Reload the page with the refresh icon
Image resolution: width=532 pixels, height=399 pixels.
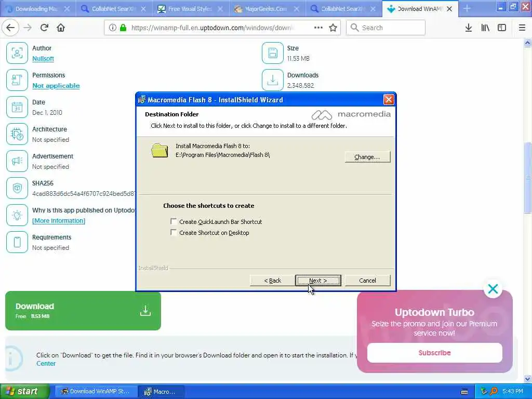pos(44,28)
